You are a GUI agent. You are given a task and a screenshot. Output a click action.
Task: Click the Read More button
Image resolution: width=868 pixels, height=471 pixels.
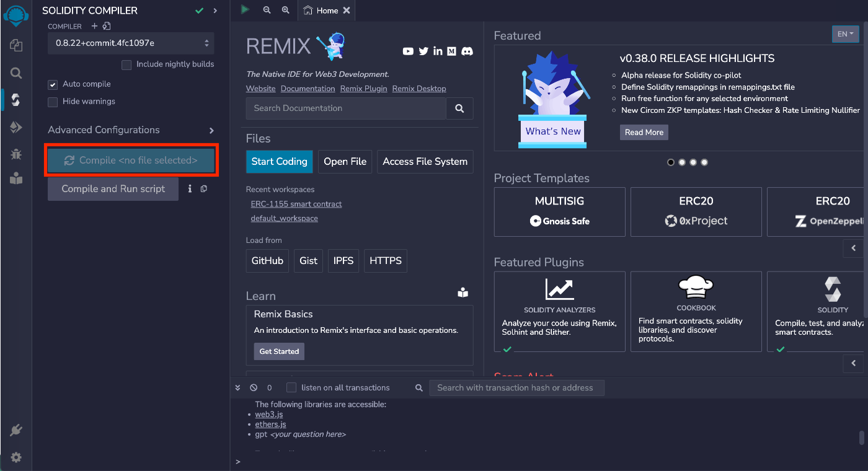click(x=644, y=132)
